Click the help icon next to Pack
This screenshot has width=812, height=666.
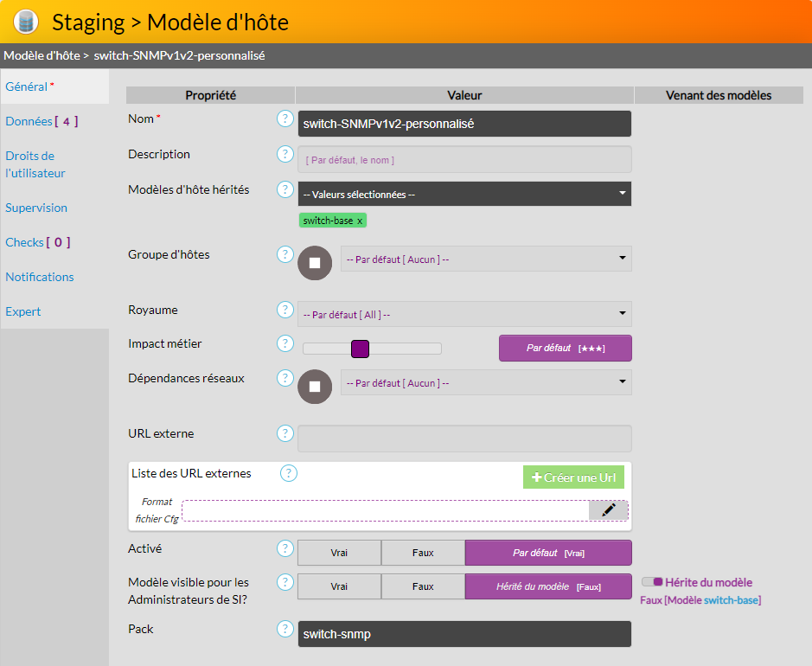click(285, 629)
